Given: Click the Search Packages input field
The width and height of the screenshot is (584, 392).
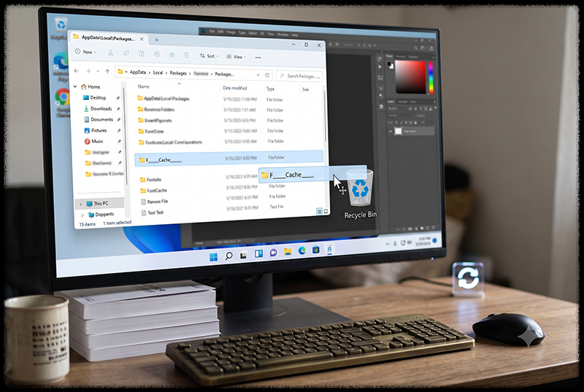Looking at the screenshot, I should click(x=299, y=76).
